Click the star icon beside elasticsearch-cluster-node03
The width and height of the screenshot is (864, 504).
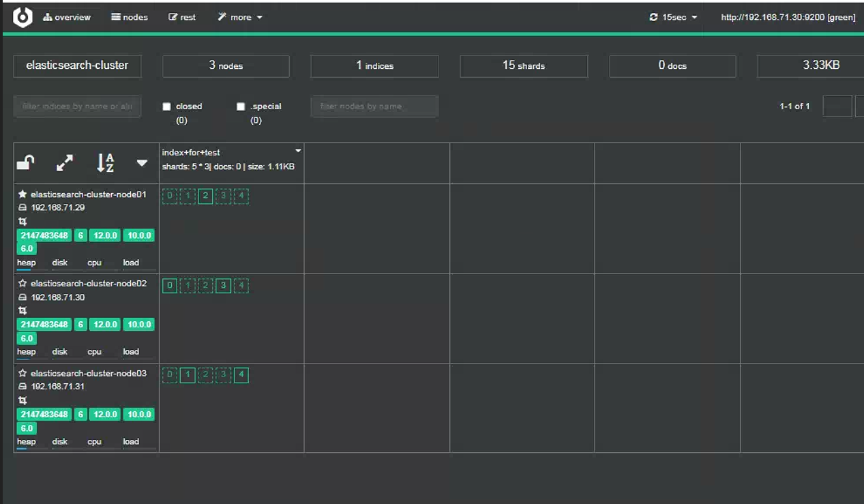coord(23,373)
